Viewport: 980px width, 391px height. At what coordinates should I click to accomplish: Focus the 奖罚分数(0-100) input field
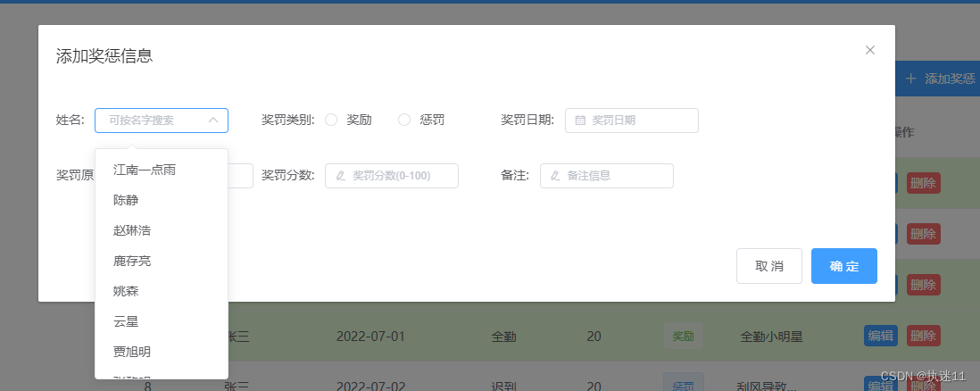pos(392,176)
